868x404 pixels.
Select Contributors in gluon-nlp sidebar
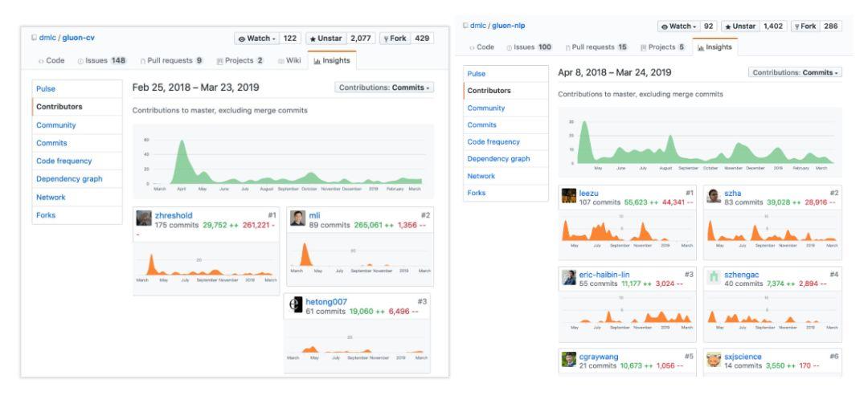pyautogui.click(x=506, y=91)
